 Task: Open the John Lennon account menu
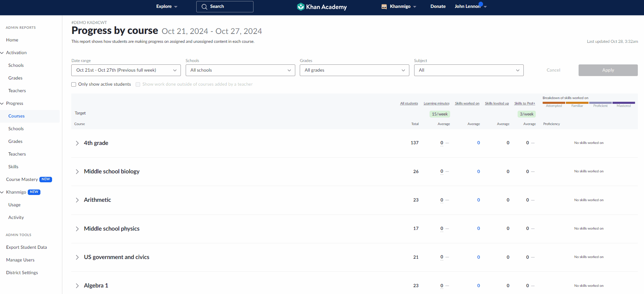coord(470,7)
